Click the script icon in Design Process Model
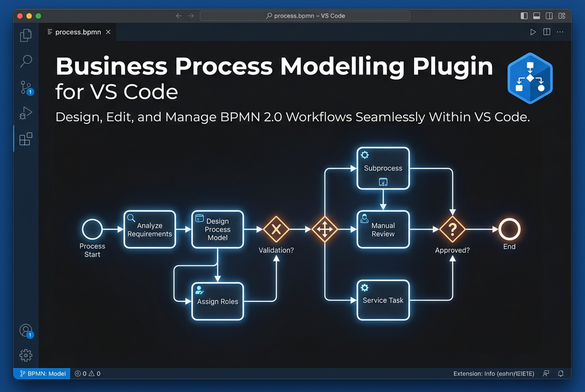Viewport: 585px width, 392px height. tap(199, 218)
